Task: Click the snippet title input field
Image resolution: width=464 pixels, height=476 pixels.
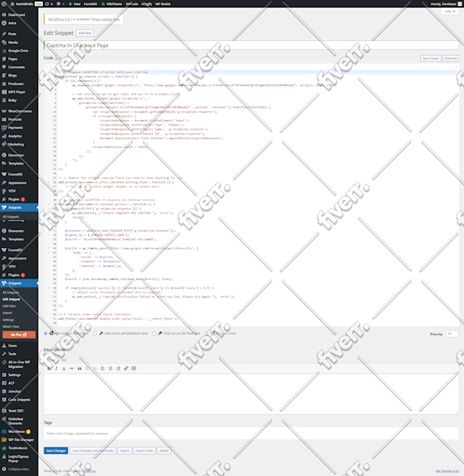Action: (x=251, y=45)
